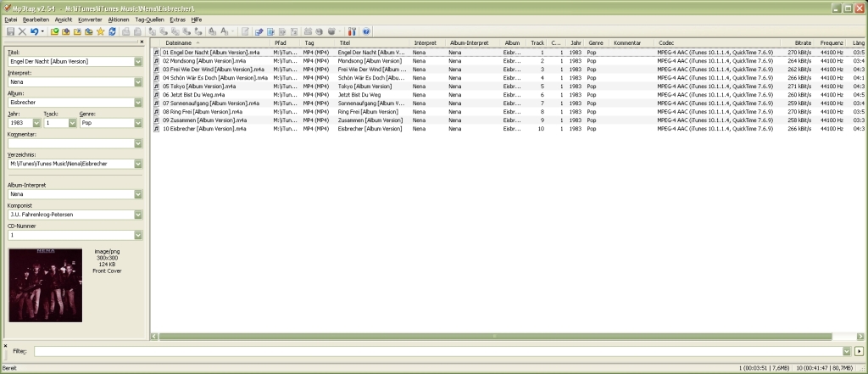Expand the Komponist dropdown
The image size is (868, 374).
[x=137, y=215]
